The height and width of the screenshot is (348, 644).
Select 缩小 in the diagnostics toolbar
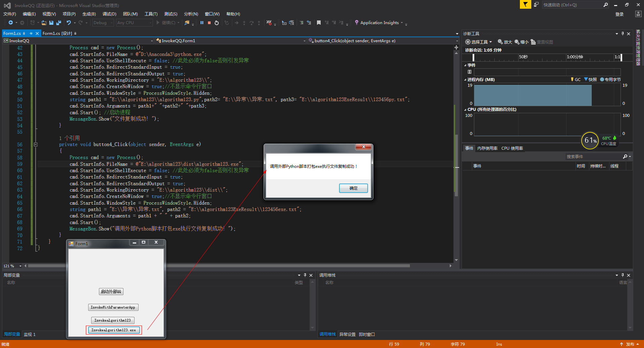(522, 42)
